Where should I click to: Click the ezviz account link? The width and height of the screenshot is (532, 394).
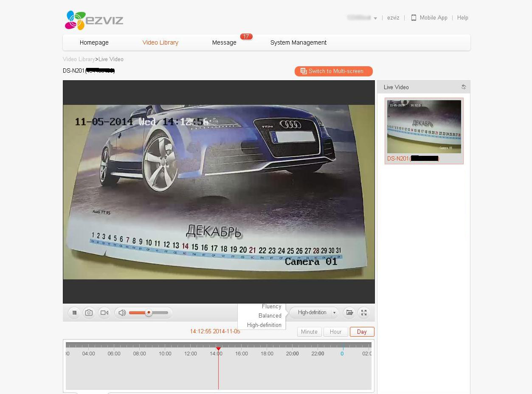pyautogui.click(x=393, y=18)
